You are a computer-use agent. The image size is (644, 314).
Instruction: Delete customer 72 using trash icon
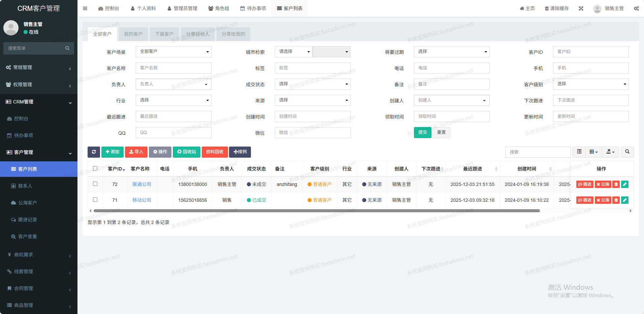pyautogui.click(x=616, y=184)
